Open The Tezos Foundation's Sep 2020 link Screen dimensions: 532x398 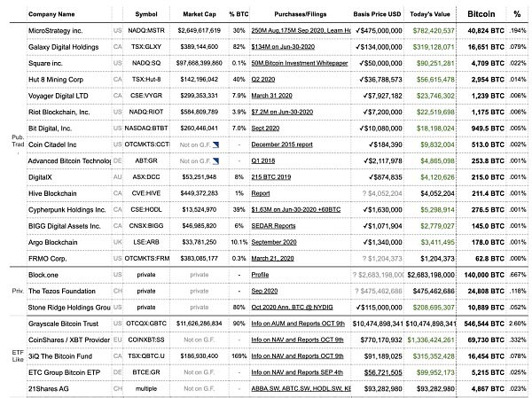pos(264,291)
